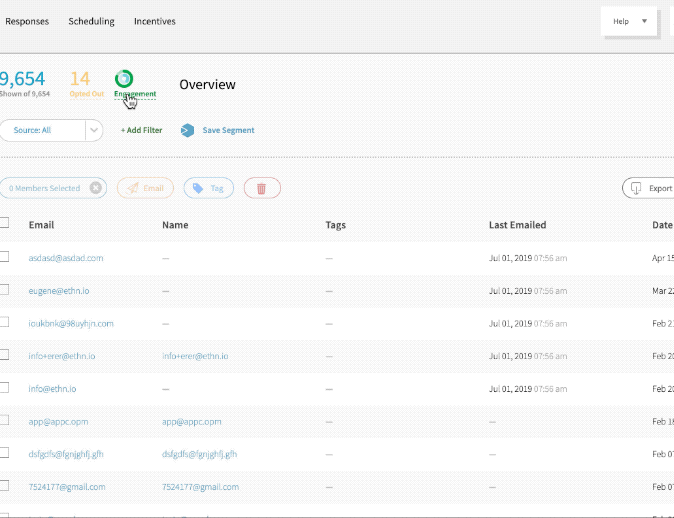Check the box for asdasd@asdad.com
The height and width of the screenshot is (518, 674).
click(x=4, y=257)
